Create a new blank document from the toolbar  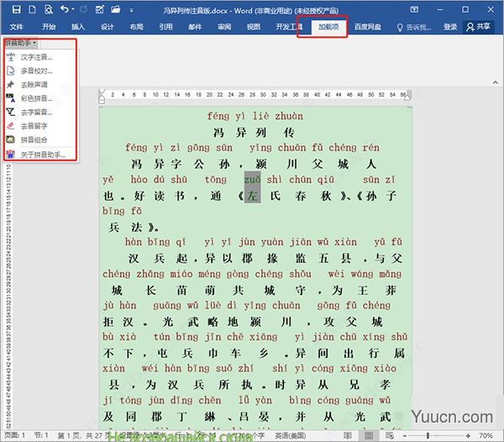(32, 9)
